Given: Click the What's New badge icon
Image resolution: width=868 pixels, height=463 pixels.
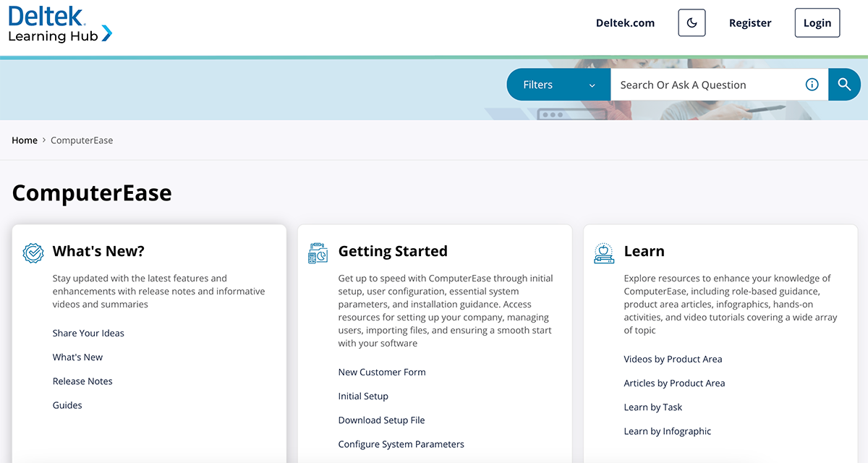Looking at the screenshot, I should 33,252.
